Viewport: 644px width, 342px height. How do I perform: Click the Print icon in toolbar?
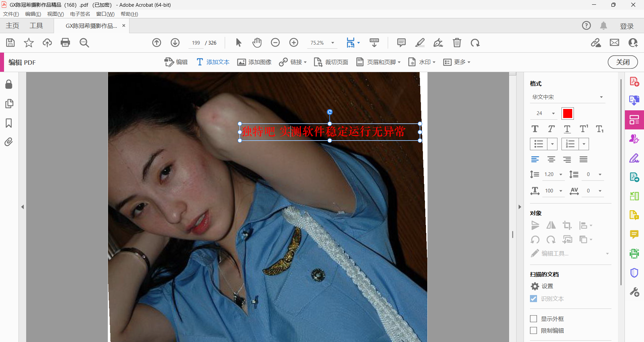tap(65, 43)
